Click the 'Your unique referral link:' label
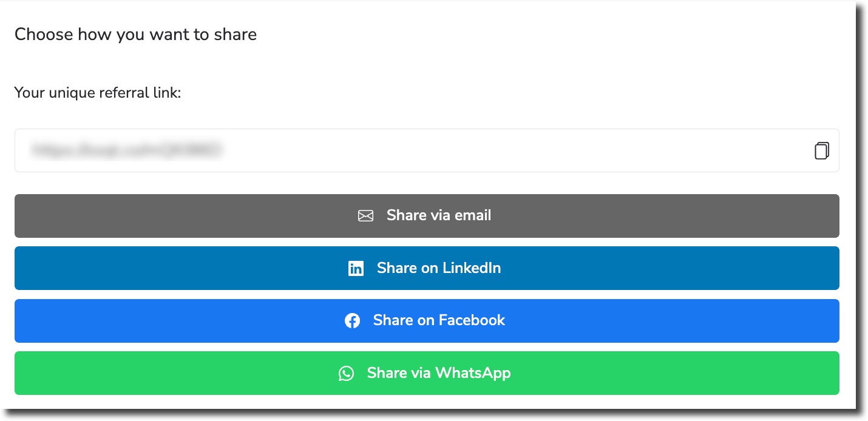The height and width of the screenshot is (421, 868). click(98, 93)
